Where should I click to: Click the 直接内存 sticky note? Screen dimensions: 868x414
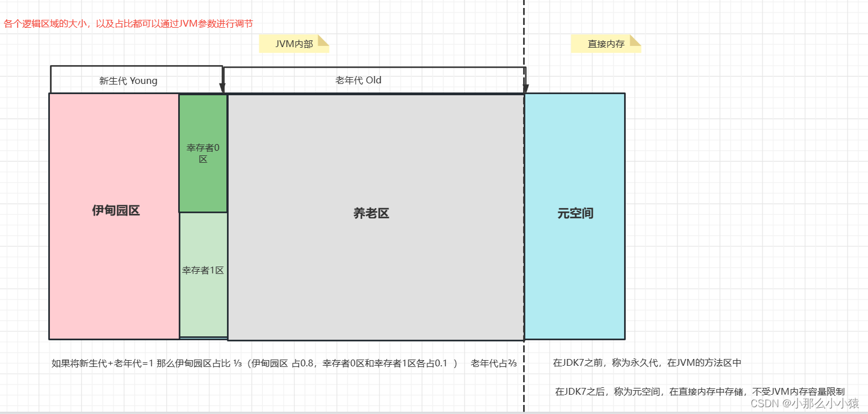[x=606, y=44]
